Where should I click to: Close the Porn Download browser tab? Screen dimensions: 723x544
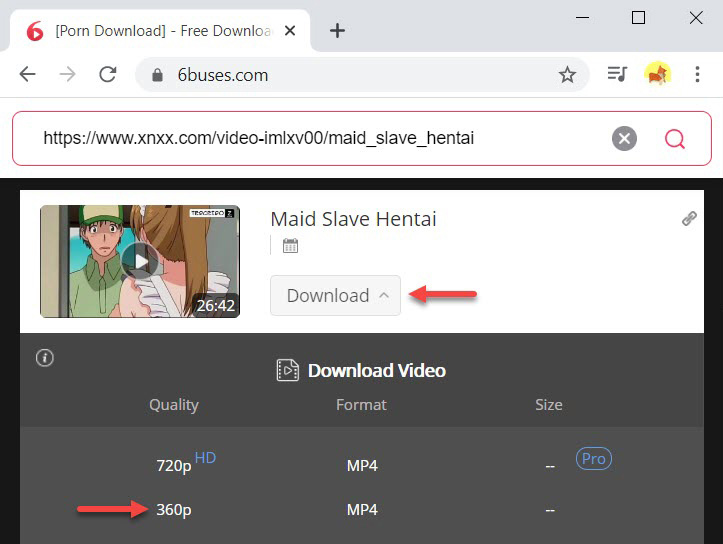coord(290,31)
